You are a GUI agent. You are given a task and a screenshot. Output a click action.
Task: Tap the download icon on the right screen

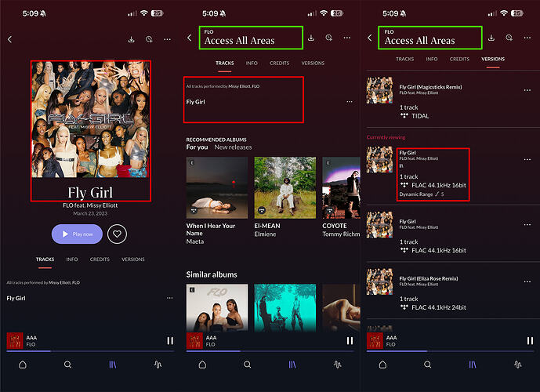pos(491,38)
